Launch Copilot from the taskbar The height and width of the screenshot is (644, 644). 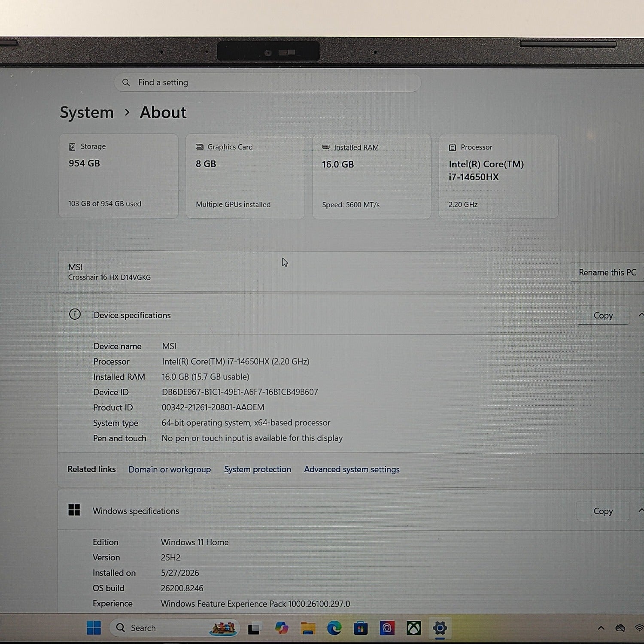pos(282,628)
